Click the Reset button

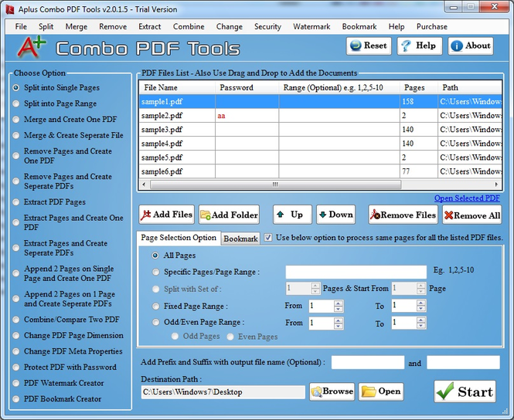[x=369, y=46]
